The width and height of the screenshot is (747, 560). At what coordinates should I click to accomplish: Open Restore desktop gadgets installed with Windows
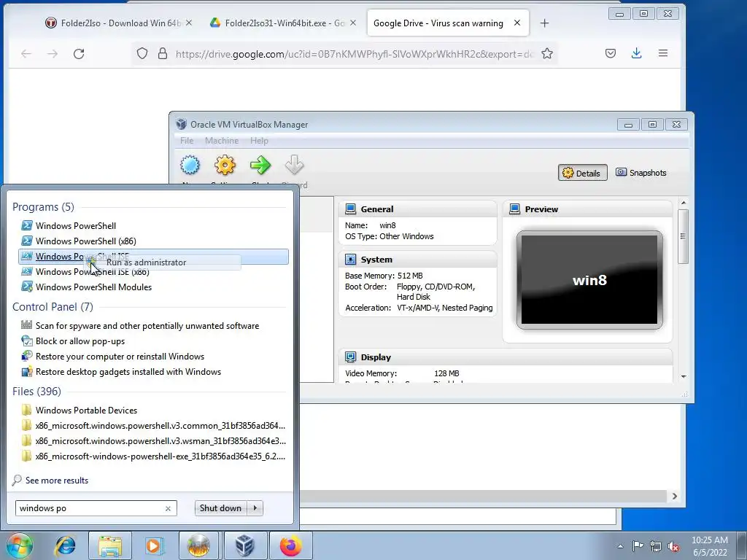click(x=128, y=371)
